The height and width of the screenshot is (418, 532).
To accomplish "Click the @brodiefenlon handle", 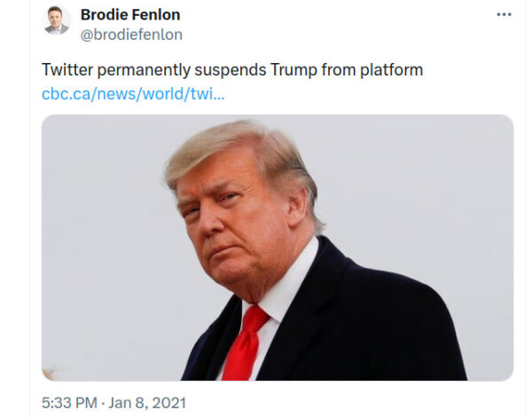I will point(131,35).
